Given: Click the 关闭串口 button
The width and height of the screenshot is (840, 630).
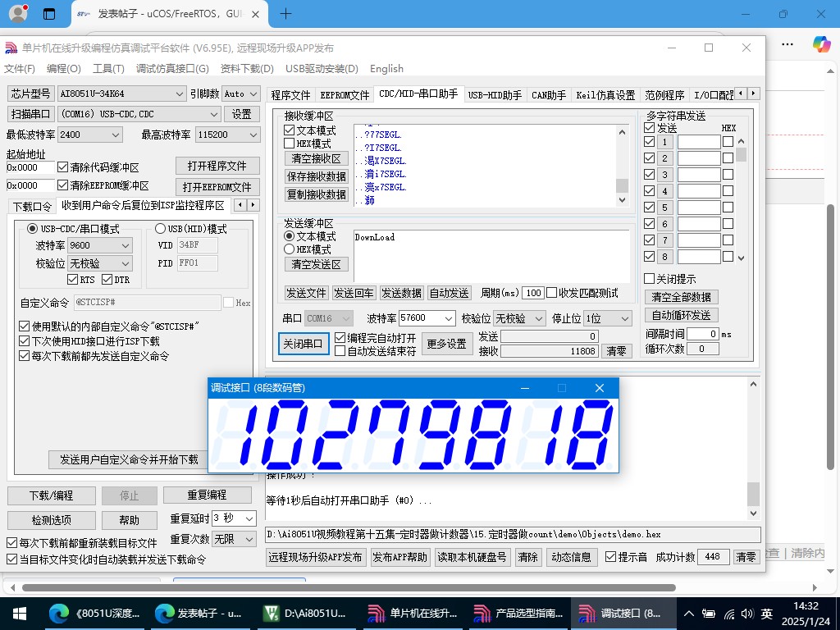Looking at the screenshot, I should click(303, 344).
